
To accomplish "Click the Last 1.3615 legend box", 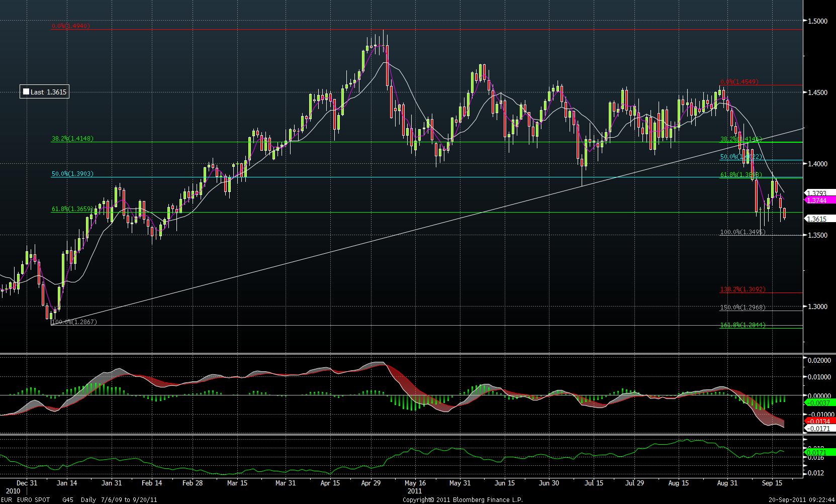I will coord(44,92).
